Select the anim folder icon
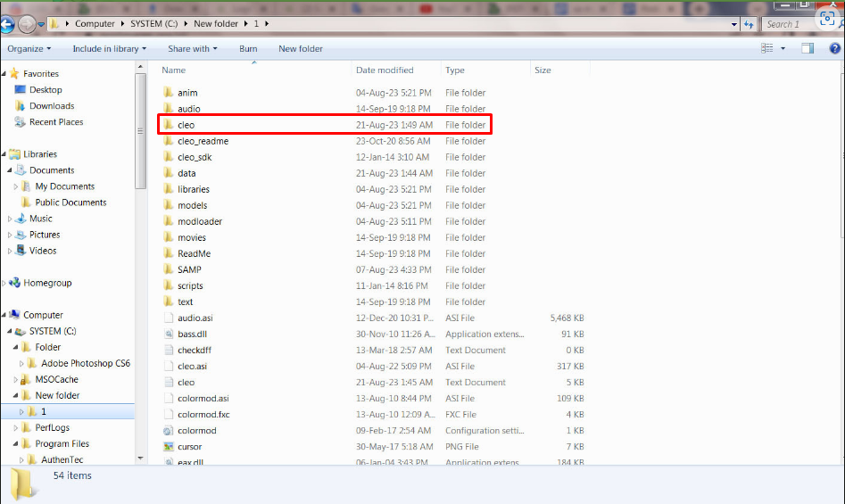Viewport: 845px width, 504px height. click(168, 92)
